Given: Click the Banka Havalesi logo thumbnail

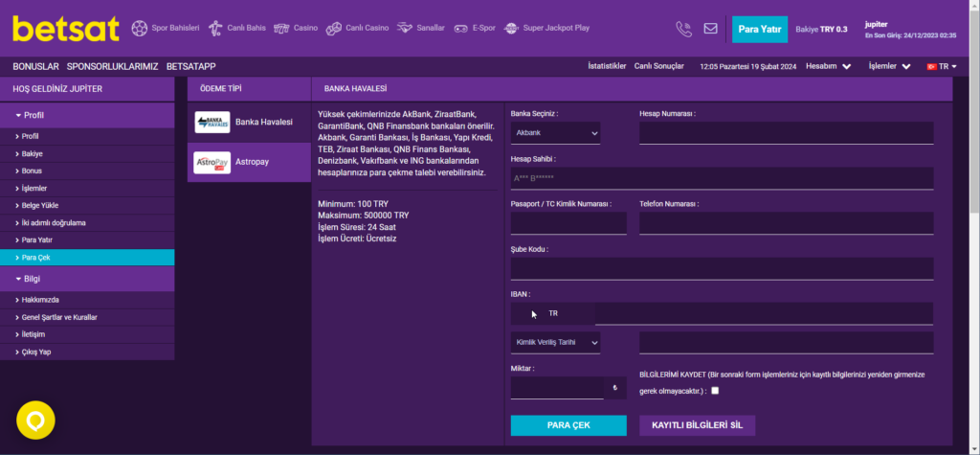Looking at the screenshot, I should 212,122.
